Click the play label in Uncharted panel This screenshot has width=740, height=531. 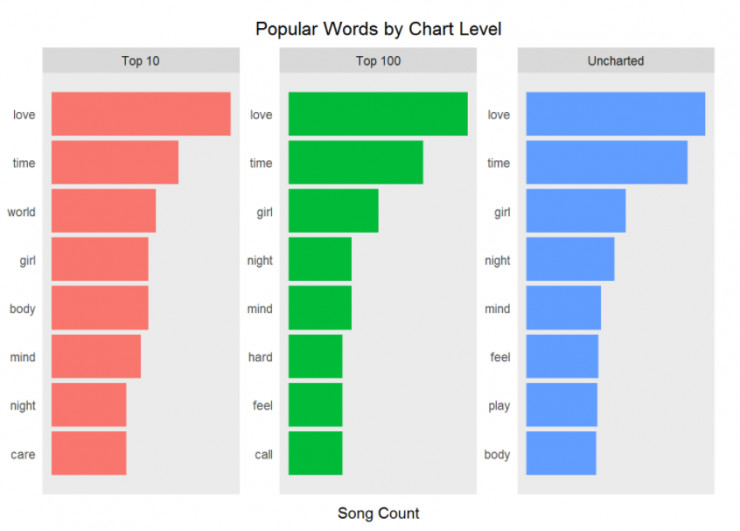tap(498, 406)
